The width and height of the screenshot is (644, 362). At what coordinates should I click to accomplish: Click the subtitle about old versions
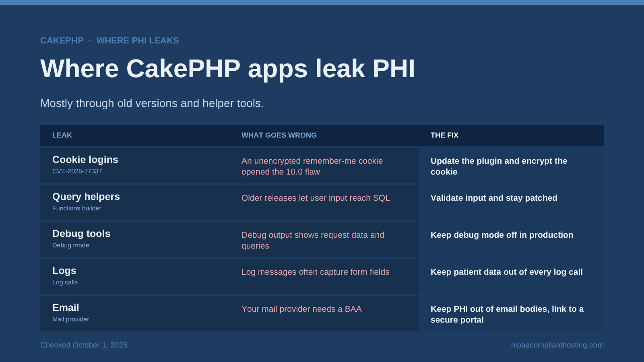coord(152,103)
